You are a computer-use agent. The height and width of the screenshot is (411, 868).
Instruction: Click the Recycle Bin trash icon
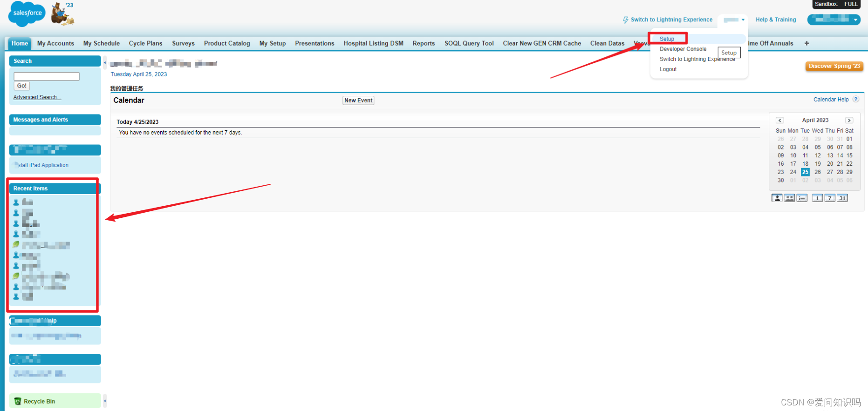[18, 401]
